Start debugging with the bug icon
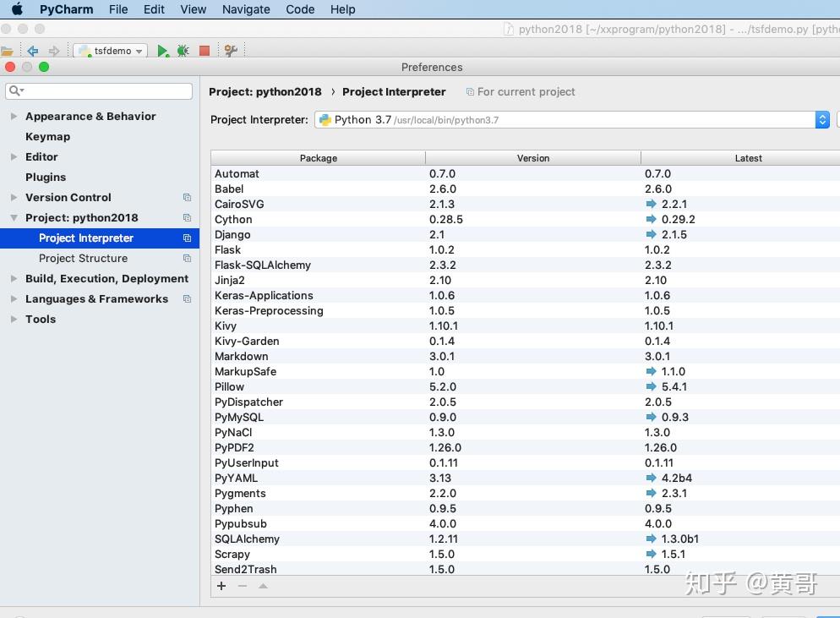This screenshot has height=618, width=840. pos(183,51)
